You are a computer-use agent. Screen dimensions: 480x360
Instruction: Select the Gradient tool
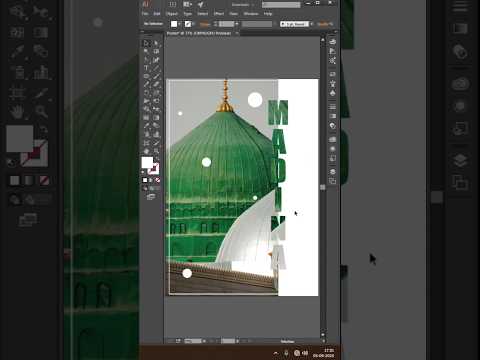[156, 118]
